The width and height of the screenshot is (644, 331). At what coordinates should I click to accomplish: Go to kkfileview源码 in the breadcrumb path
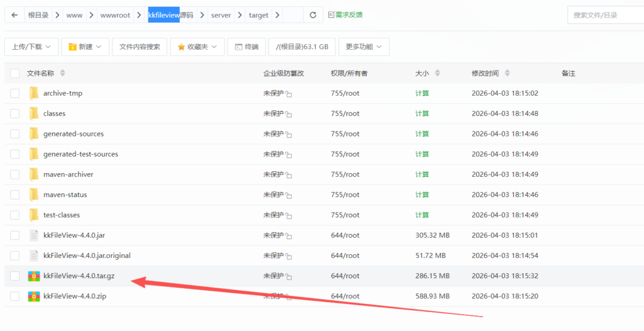coord(170,15)
